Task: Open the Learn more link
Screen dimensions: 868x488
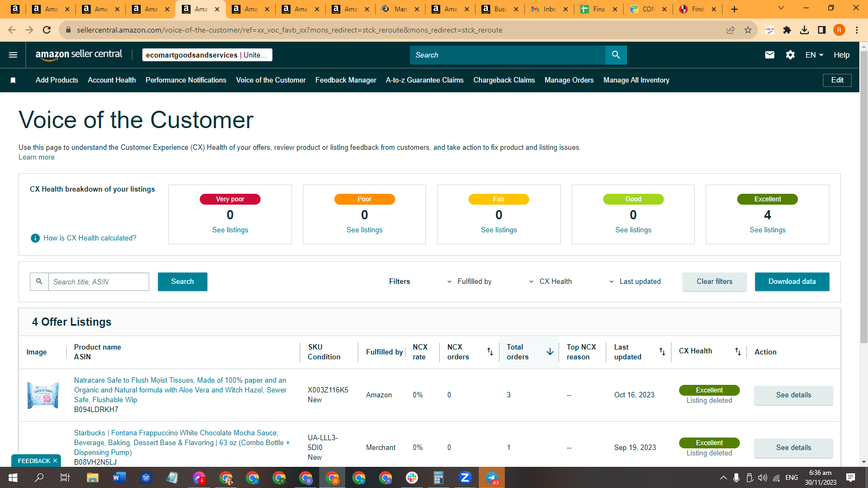Action: pyautogui.click(x=36, y=157)
